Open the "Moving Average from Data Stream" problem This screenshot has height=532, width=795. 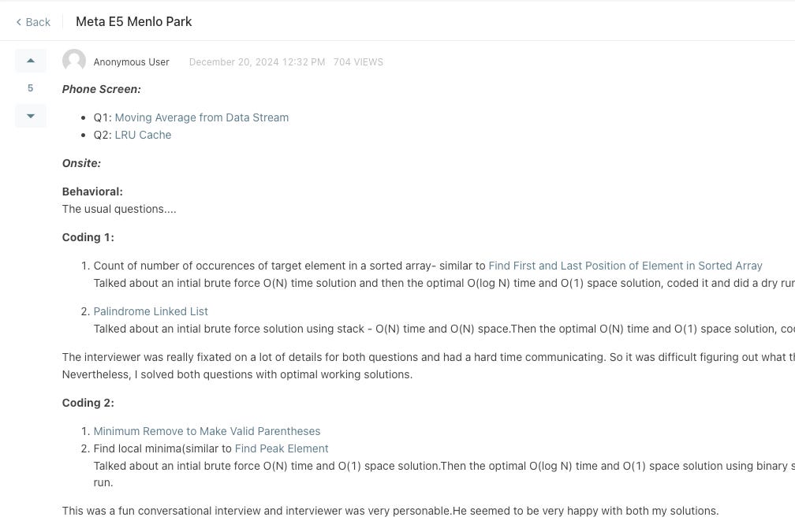click(201, 117)
